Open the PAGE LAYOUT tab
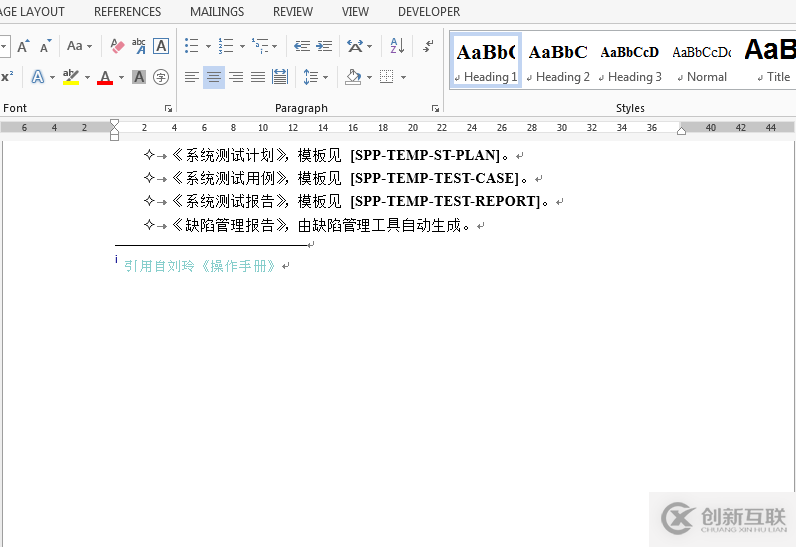This screenshot has width=796, height=547. click(x=32, y=12)
